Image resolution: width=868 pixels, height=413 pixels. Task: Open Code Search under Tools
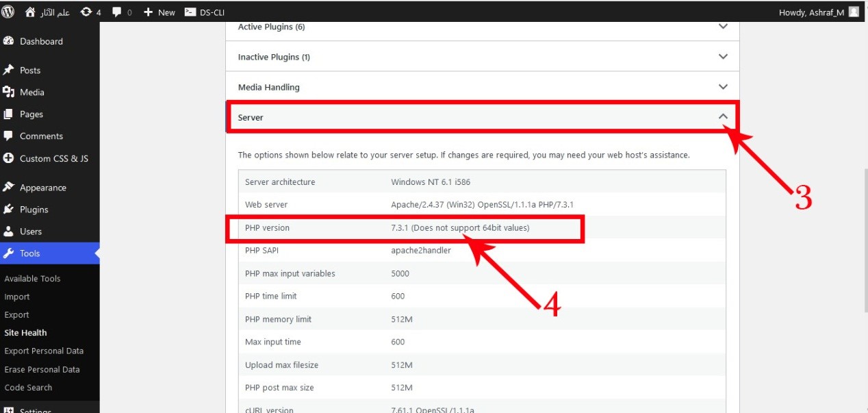point(28,388)
